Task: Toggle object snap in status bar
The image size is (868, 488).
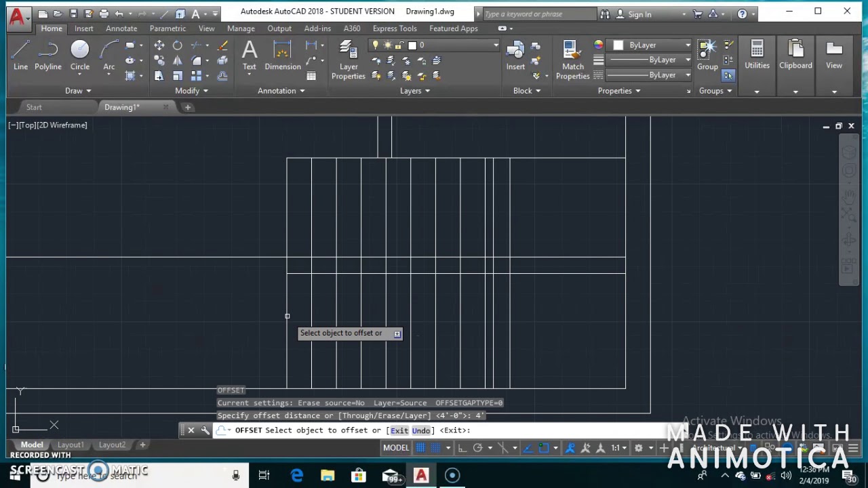Action: coord(543,448)
